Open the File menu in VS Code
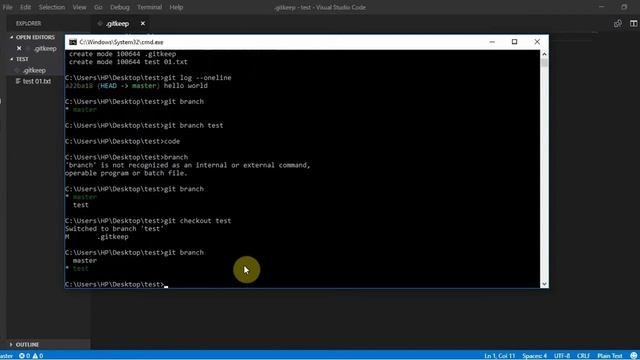The height and width of the screenshot is (360, 640). [x=7, y=7]
